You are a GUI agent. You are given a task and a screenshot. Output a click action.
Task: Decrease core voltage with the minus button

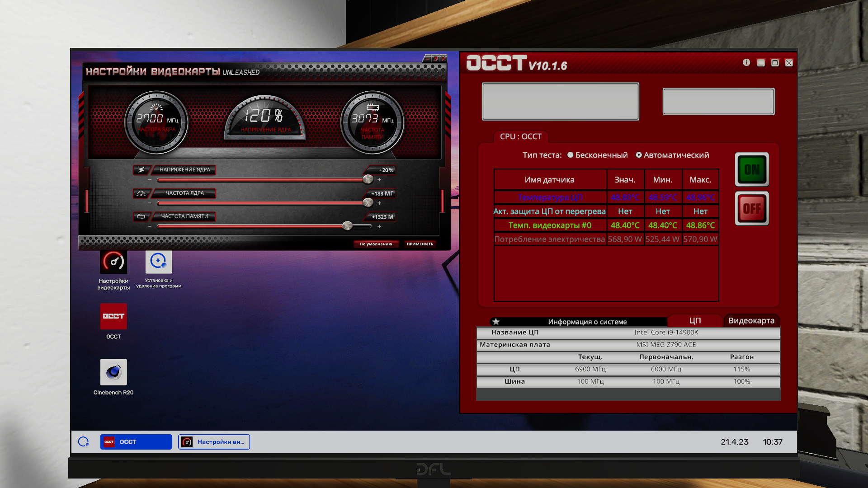[x=150, y=180]
